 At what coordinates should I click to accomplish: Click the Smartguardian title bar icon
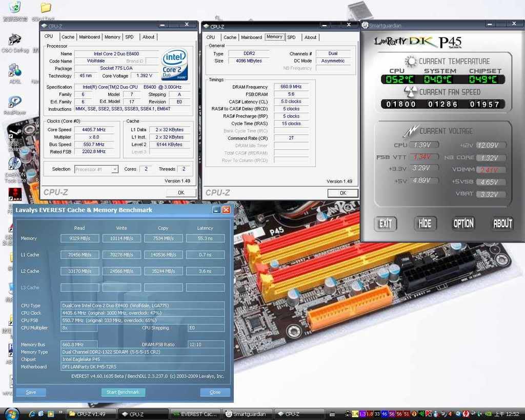(365, 26)
